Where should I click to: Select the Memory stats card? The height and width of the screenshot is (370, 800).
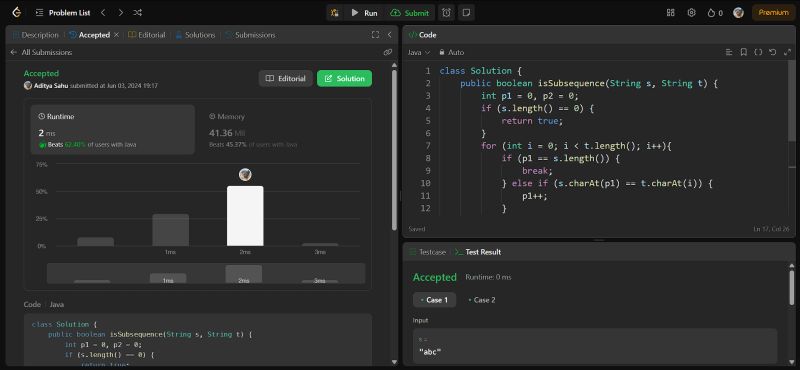pos(284,130)
